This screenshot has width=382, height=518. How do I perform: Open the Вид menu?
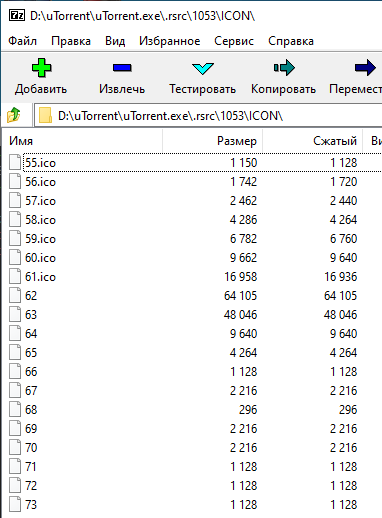pyautogui.click(x=115, y=41)
